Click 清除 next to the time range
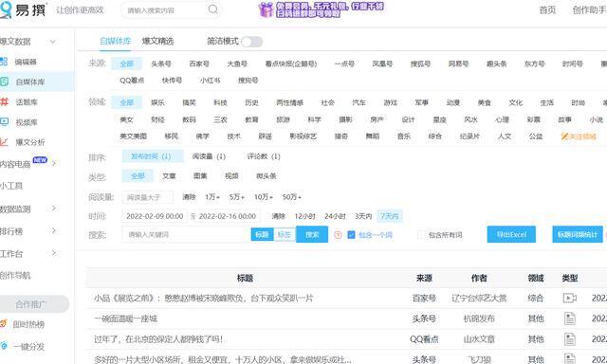Viewport: 607px width, 364px height. tap(278, 216)
